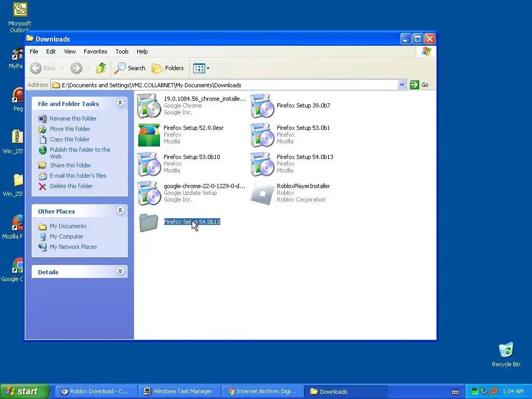Screen dimensions: 532x399
Task: Select the Win_25 zip archive desktop icon
Action: click(17, 137)
